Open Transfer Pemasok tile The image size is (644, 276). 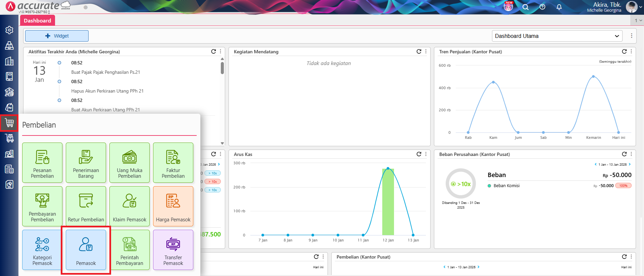(x=173, y=250)
